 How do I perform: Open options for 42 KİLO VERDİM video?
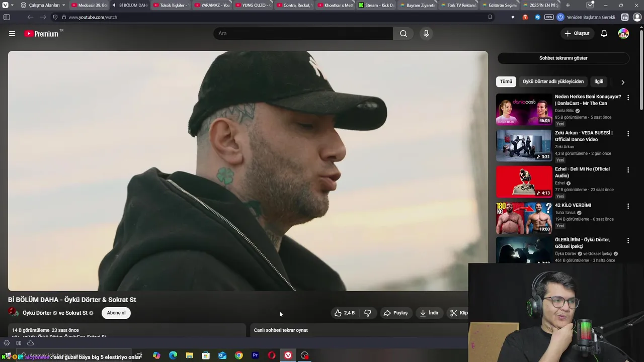pyautogui.click(x=628, y=206)
